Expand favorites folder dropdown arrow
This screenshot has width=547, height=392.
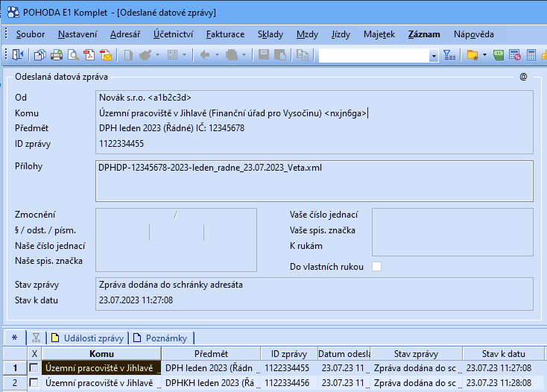[484, 54]
